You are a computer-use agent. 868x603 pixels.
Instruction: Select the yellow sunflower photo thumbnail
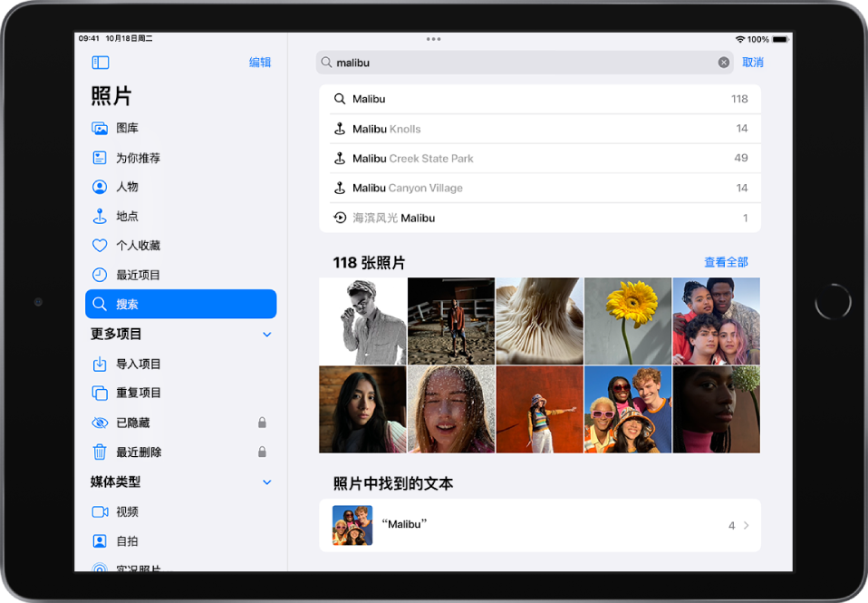(x=628, y=321)
